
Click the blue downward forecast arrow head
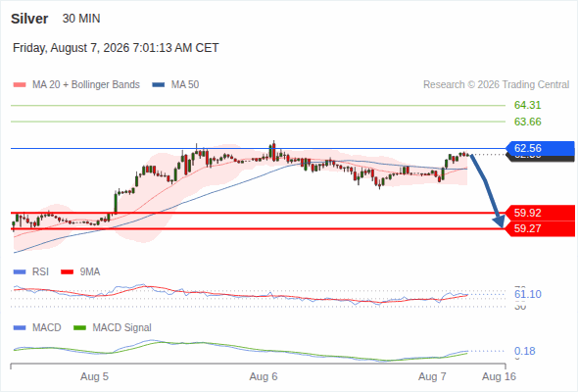click(499, 222)
